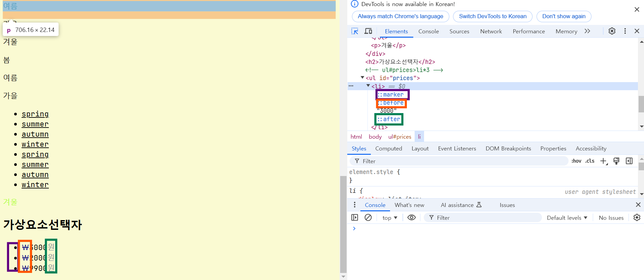
Task: Switch to the Elements tab
Action: tap(396, 31)
